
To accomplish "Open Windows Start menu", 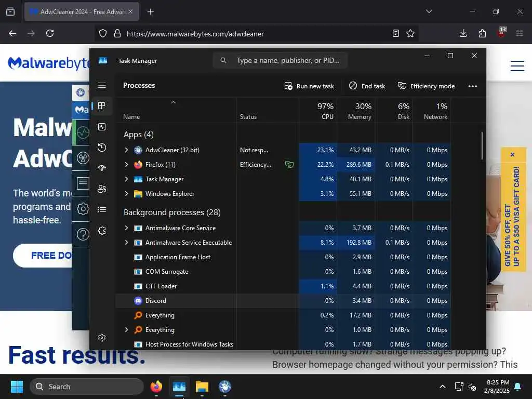I will click(x=17, y=387).
